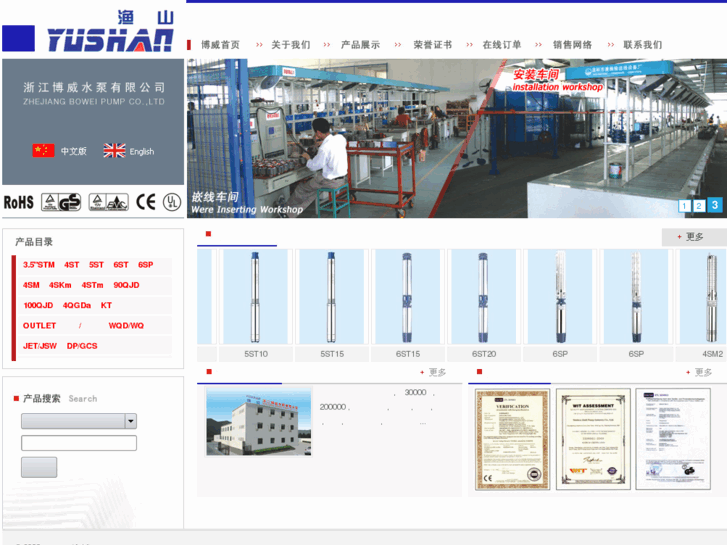Open 5ST product category

[x=96, y=265]
